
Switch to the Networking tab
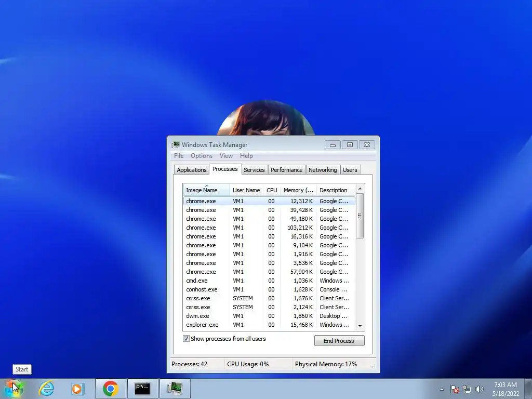[323, 170]
